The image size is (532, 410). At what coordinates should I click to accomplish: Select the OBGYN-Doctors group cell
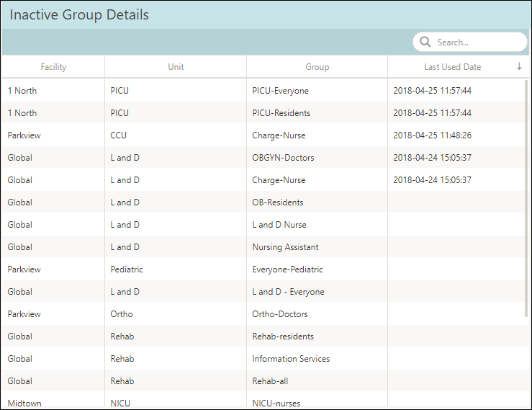click(283, 158)
